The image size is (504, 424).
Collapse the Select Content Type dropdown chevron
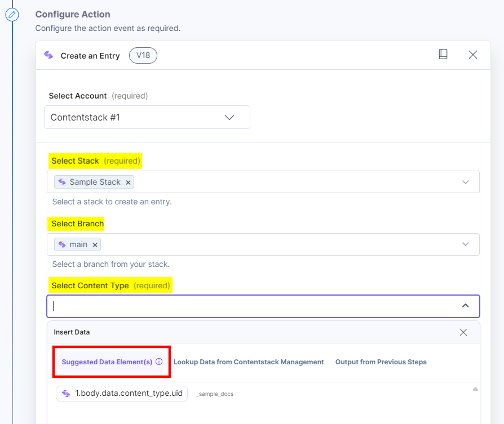point(465,306)
